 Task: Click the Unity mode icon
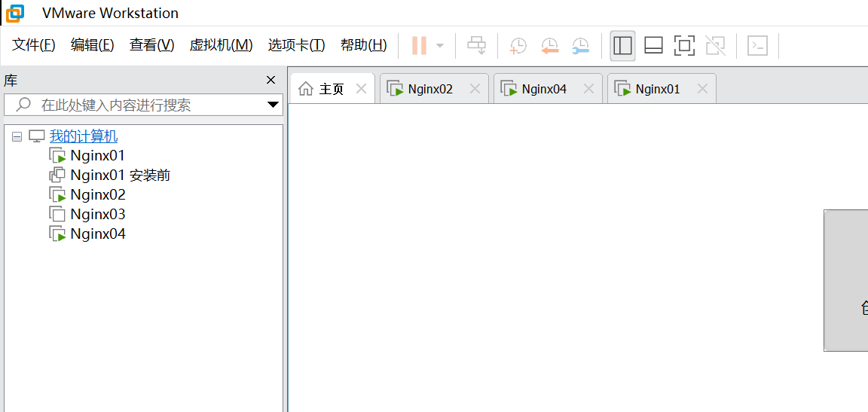pos(715,45)
